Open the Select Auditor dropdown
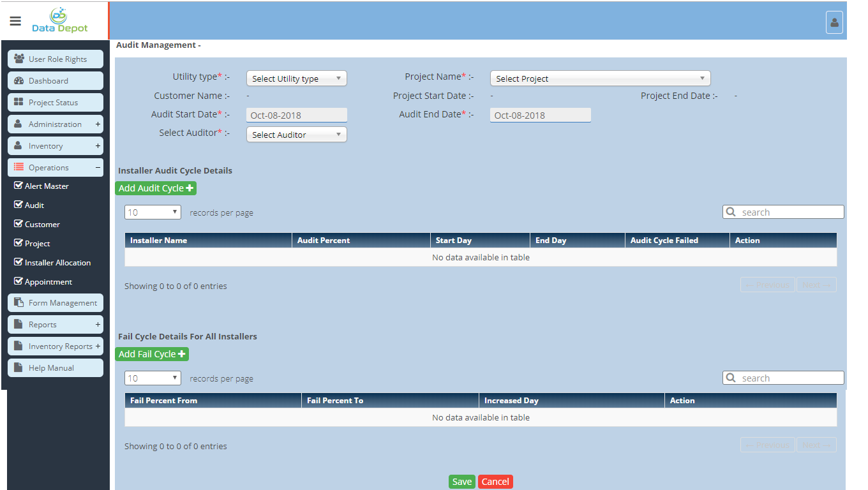868x490 pixels. 296,135
